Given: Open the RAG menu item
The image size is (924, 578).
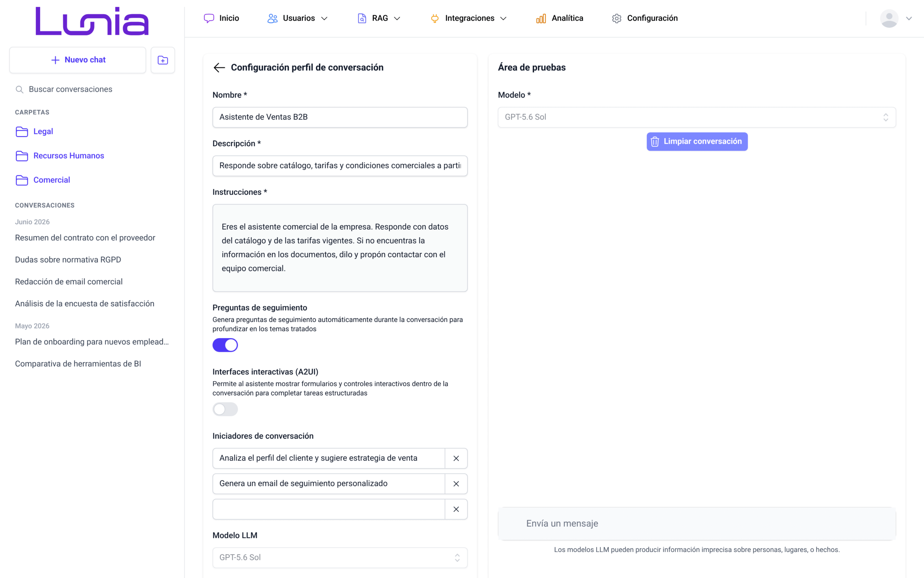Looking at the screenshot, I should tap(379, 18).
